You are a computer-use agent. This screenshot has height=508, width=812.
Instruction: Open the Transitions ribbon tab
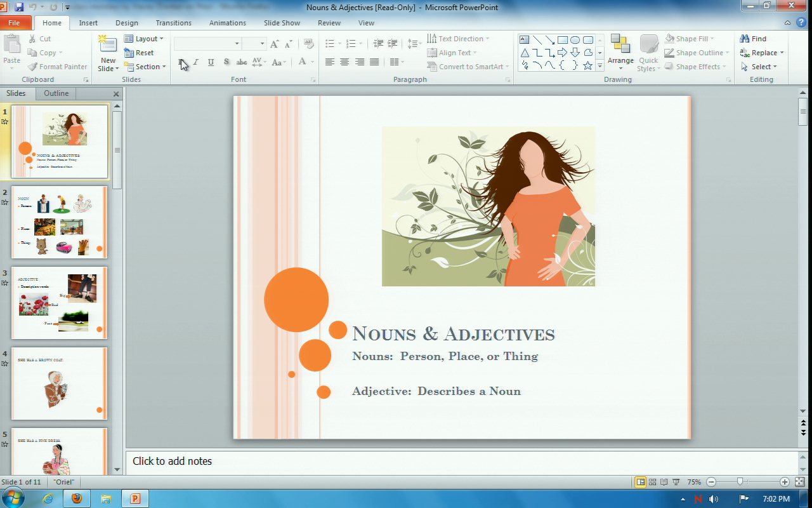coord(173,23)
